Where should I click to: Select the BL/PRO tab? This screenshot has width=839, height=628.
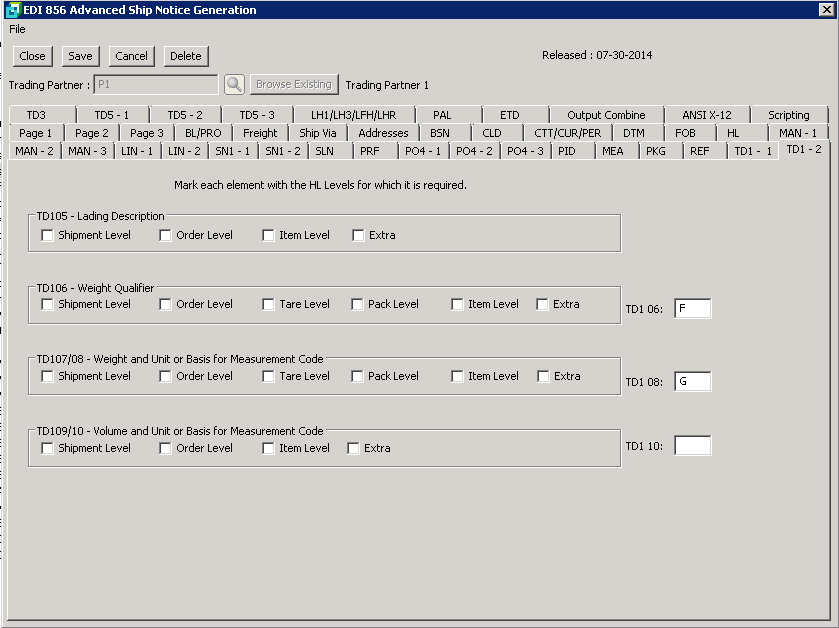tap(203, 133)
